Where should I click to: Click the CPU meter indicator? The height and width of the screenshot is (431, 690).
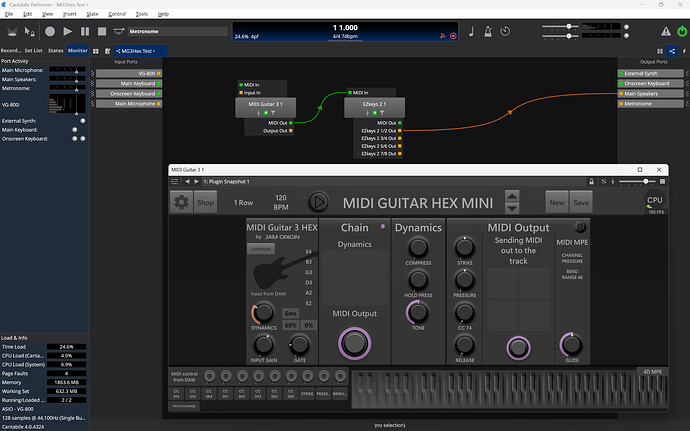click(655, 203)
